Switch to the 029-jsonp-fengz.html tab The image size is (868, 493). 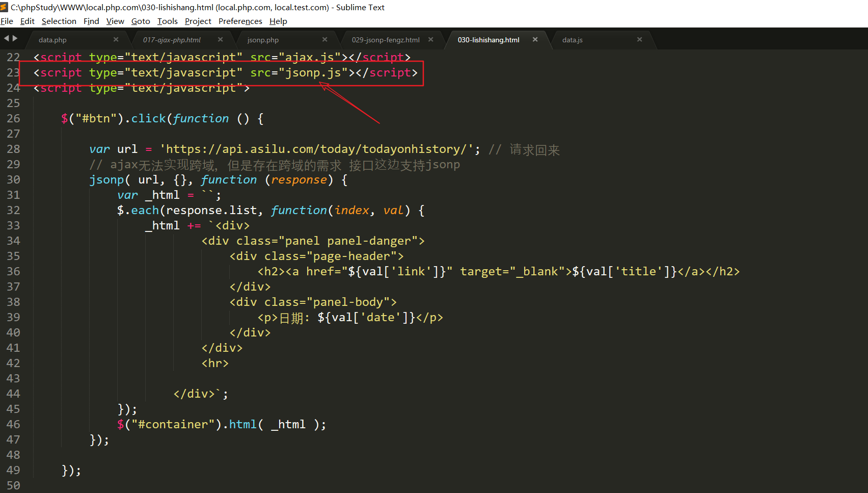pyautogui.click(x=386, y=40)
